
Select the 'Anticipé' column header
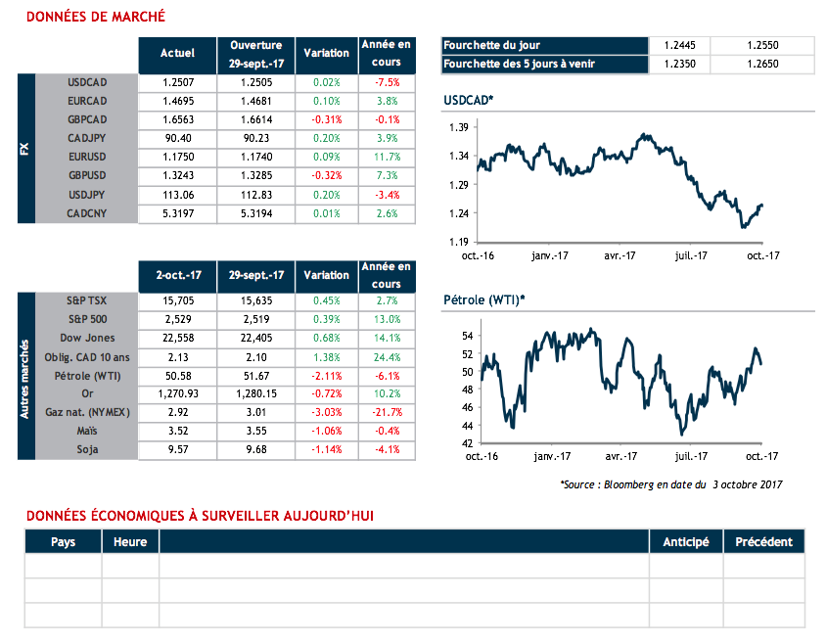[x=686, y=541]
